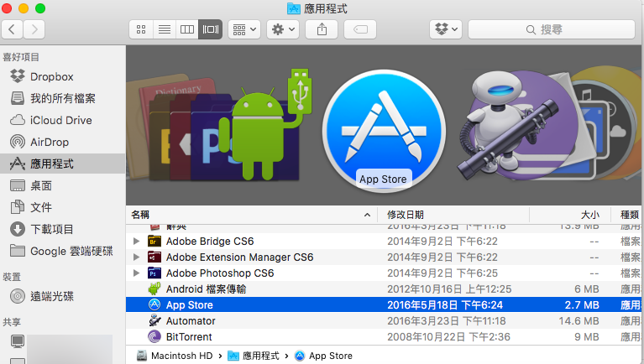Click the Share toolbar button
The width and height of the screenshot is (644, 364).
tap(322, 29)
